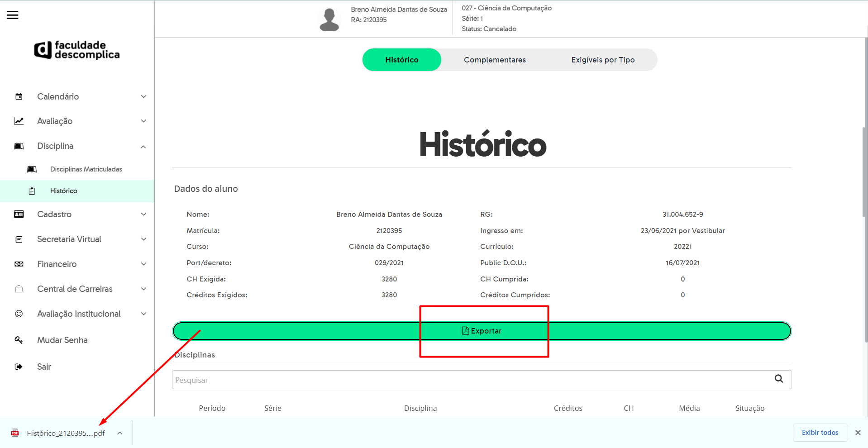Open Histórico sidebar entry

point(77,191)
